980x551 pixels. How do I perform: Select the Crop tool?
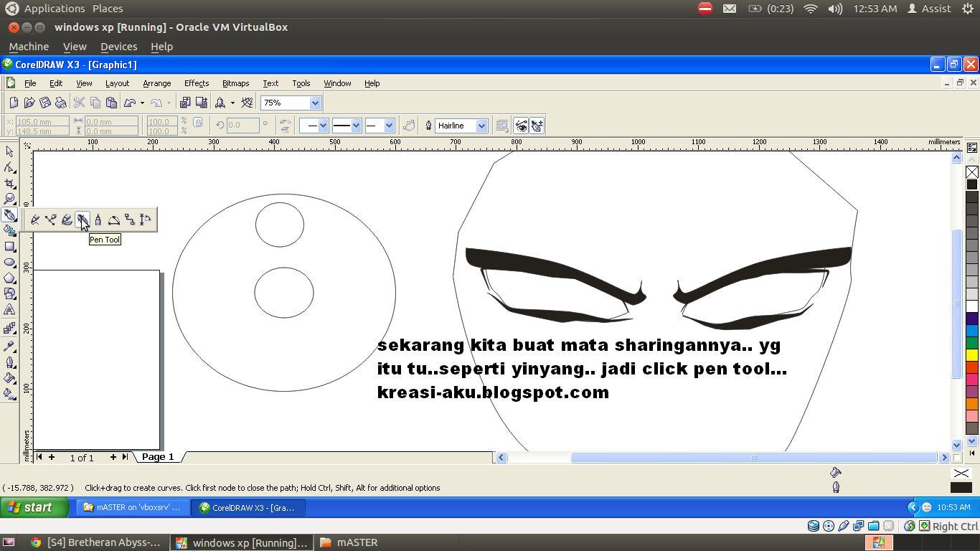[9, 183]
